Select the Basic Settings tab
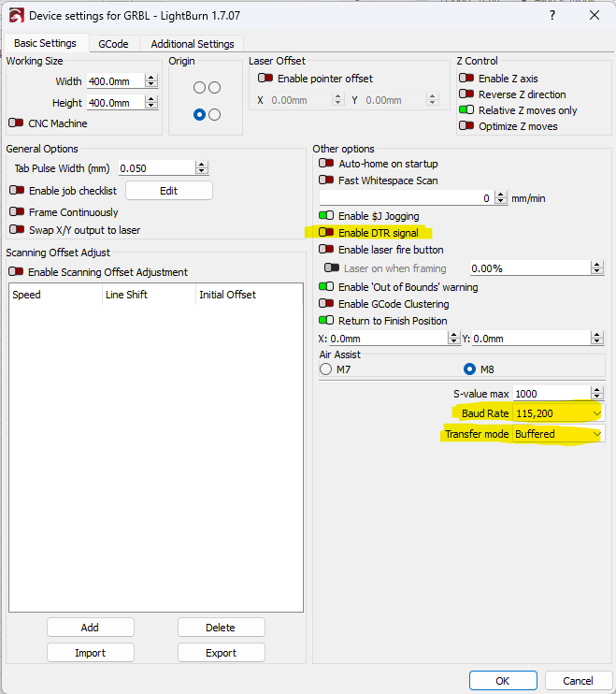Screen dimensions: 616x694 point(45,43)
